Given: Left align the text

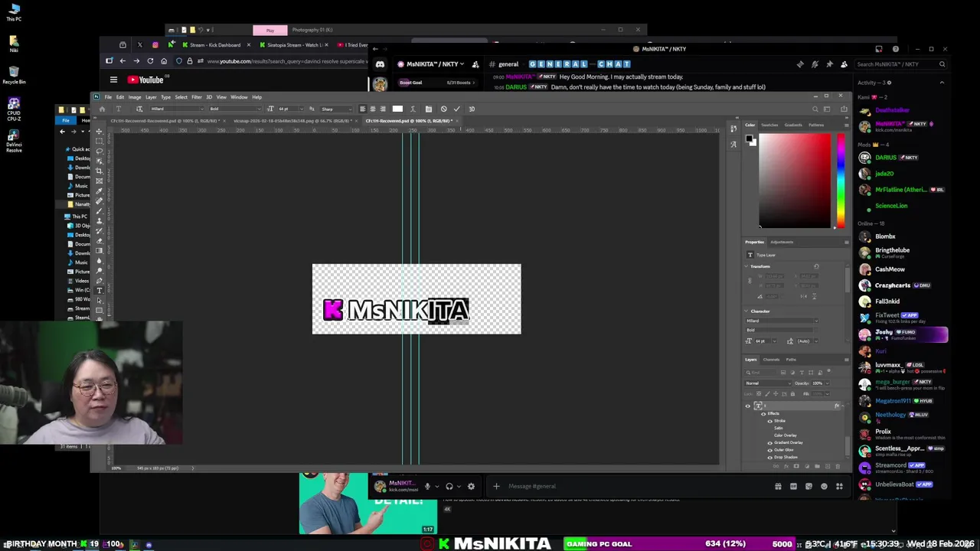Looking at the screenshot, I should pyautogui.click(x=362, y=109).
